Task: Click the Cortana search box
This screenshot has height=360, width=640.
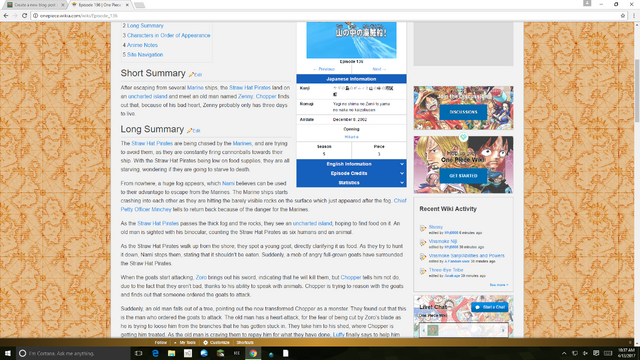Action: point(73,353)
